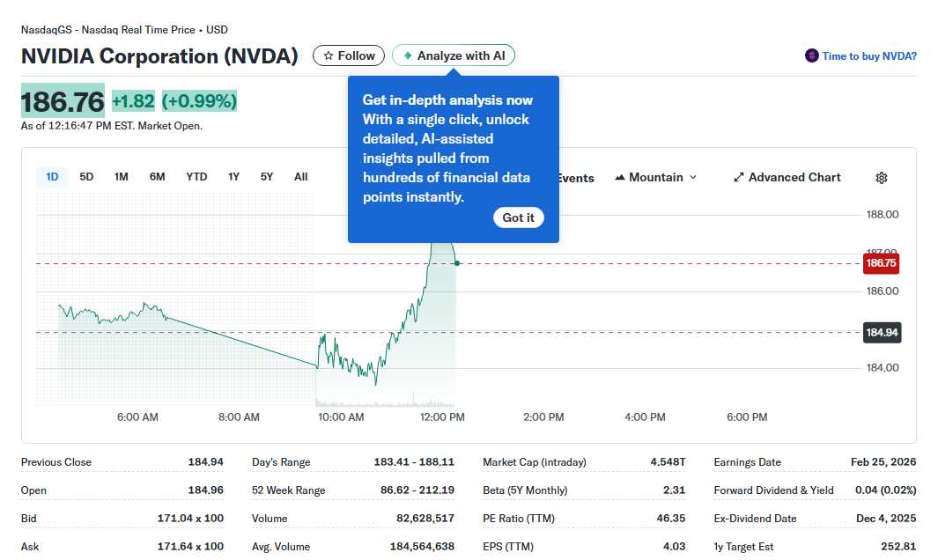The width and height of the screenshot is (938, 560).
Task: View the All time chart range
Action: 300,176
